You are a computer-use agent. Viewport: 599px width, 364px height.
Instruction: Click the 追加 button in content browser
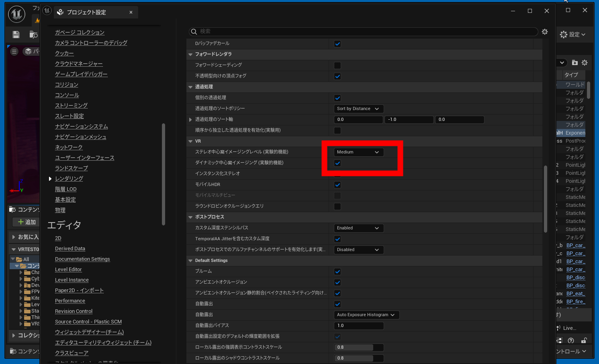tap(27, 222)
